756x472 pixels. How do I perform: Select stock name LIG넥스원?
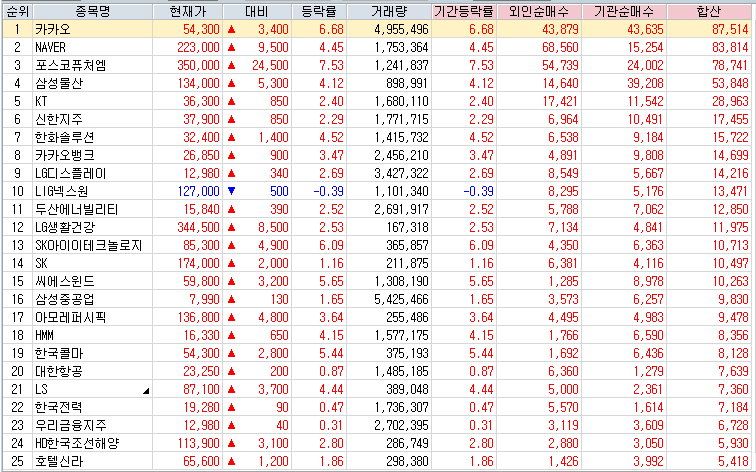[61, 191]
